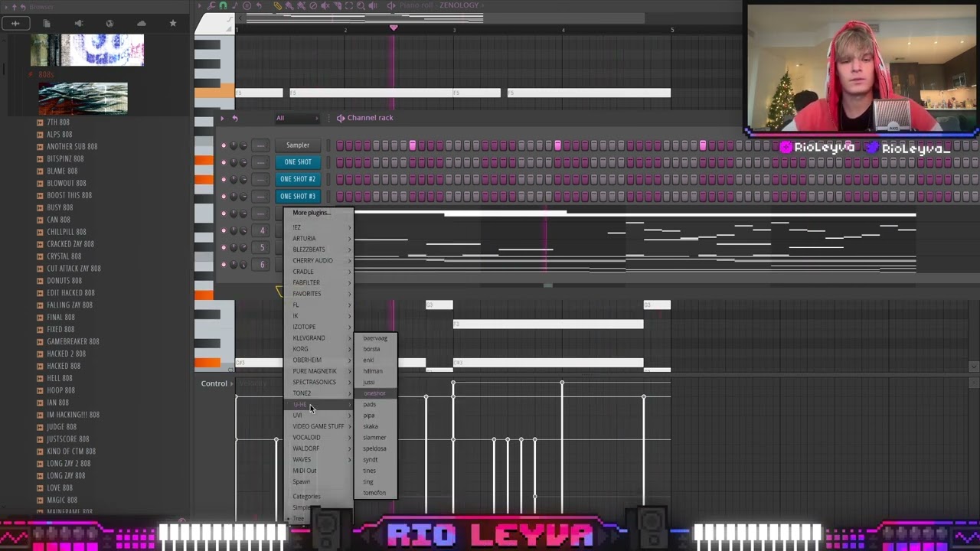Select oneshot in U-HE submenu
980x551 pixels.
pos(375,393)
